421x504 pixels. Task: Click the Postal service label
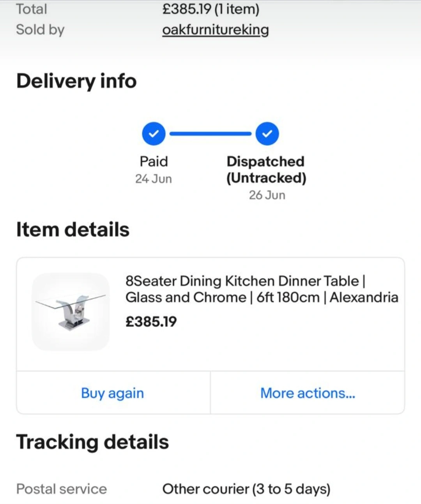(x=61, y=489)
